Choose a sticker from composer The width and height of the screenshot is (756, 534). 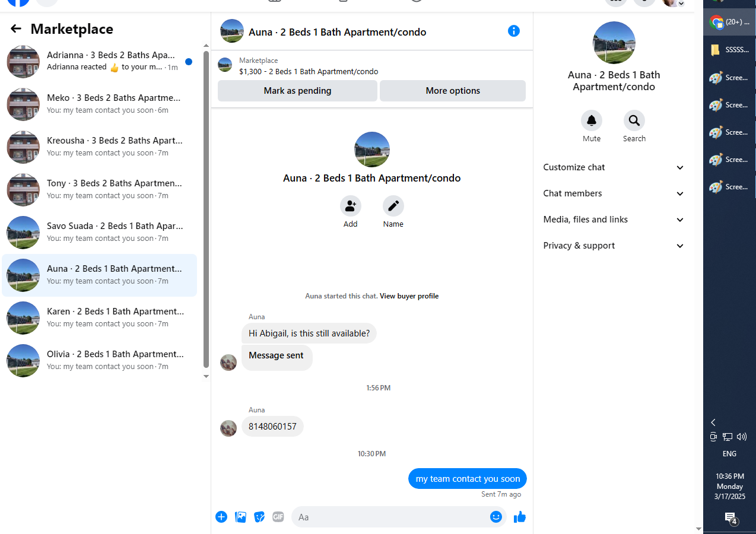(x=259, y=517)
